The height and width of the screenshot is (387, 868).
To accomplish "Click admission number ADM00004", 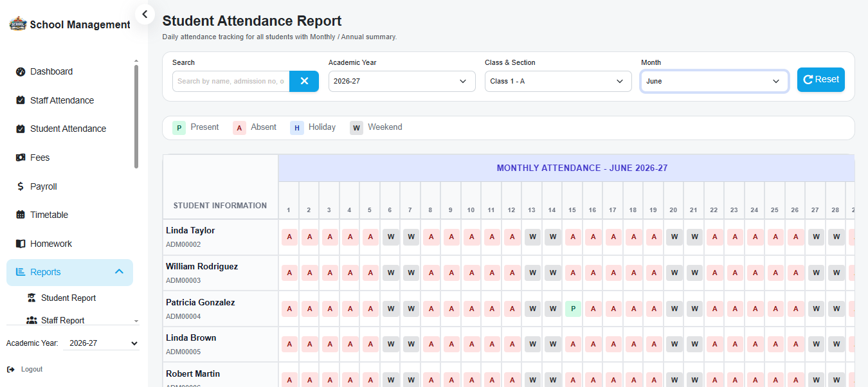I will click(x=183, y=316).
